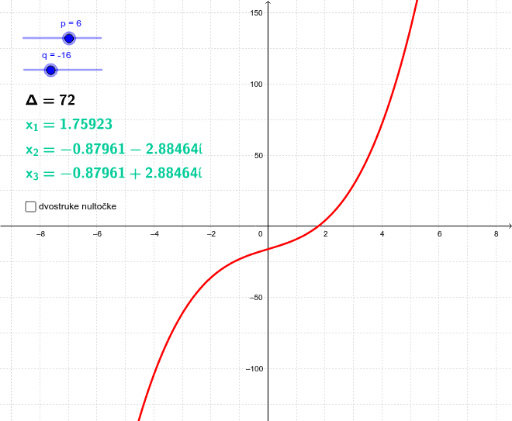Viewport: 512px width, 421px height.
Task: Select the discriminant text Δ = 72
Action: click(x=50, y=100)
